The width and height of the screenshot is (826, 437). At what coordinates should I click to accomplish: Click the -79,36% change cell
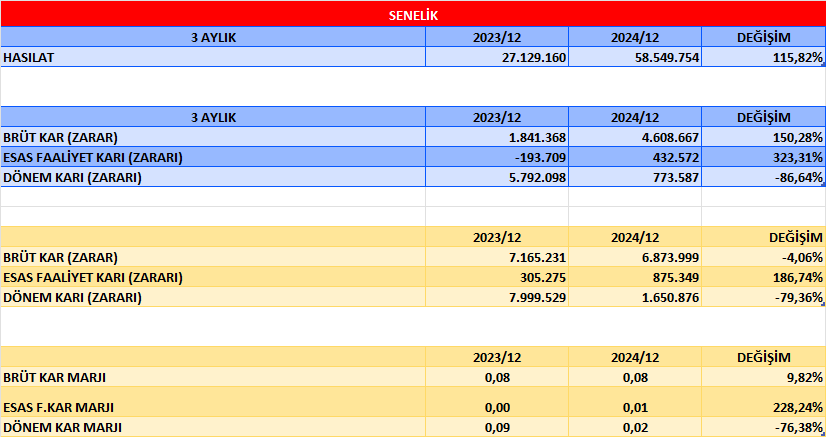[763, 297]
